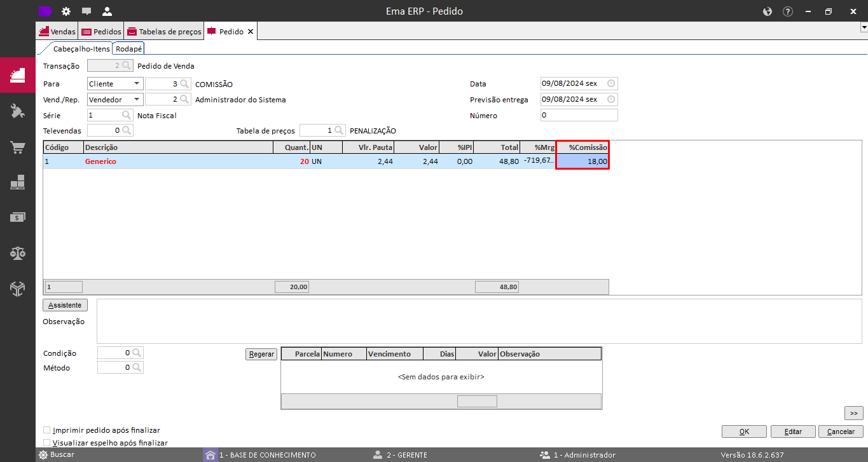
Task: Click the Transação search magnifier
Action: coord(127,65)
